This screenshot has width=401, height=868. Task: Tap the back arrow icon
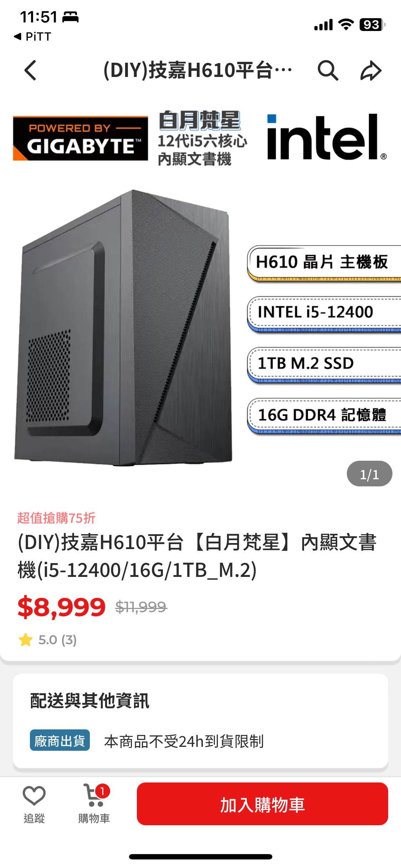coord(31,70)
